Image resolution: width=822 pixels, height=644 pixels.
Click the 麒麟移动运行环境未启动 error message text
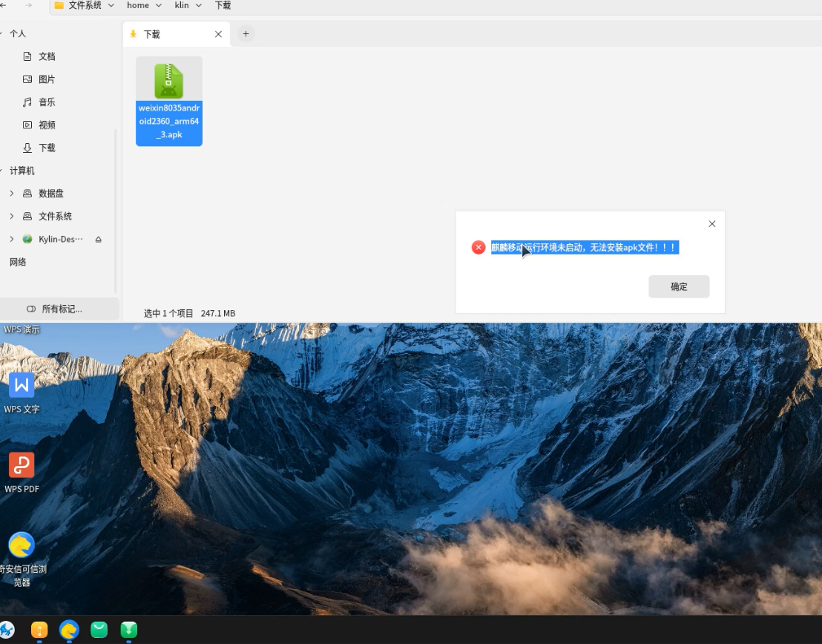pyautogui.click(x=585, y=247)
